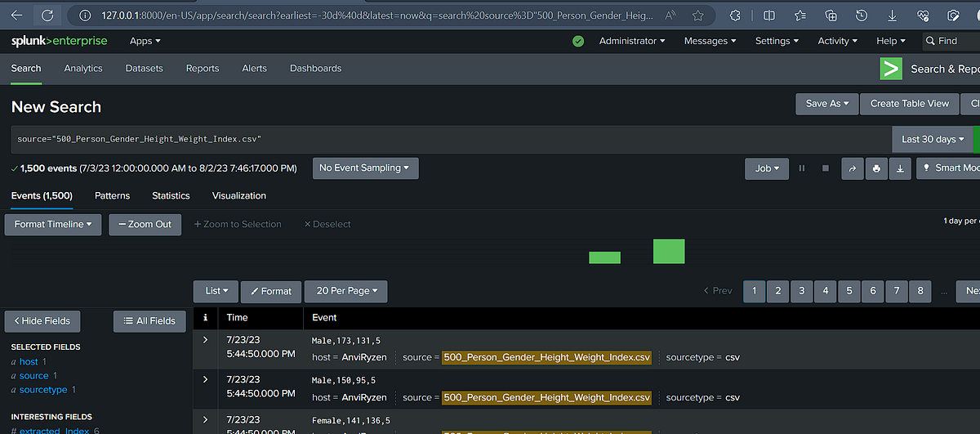Open the Messages dropdown menu
This screenshot has height=434, width=980.
click(710, 41)
